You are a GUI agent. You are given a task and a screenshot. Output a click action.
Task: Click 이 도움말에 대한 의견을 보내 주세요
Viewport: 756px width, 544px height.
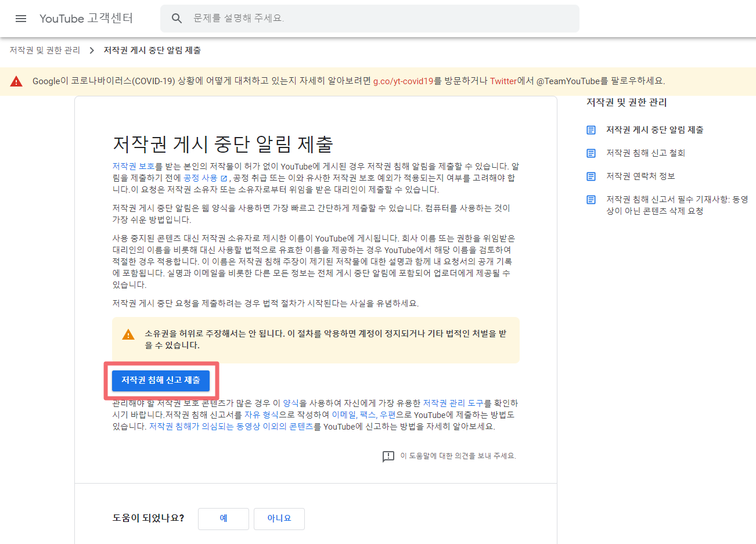pos(458,456)
